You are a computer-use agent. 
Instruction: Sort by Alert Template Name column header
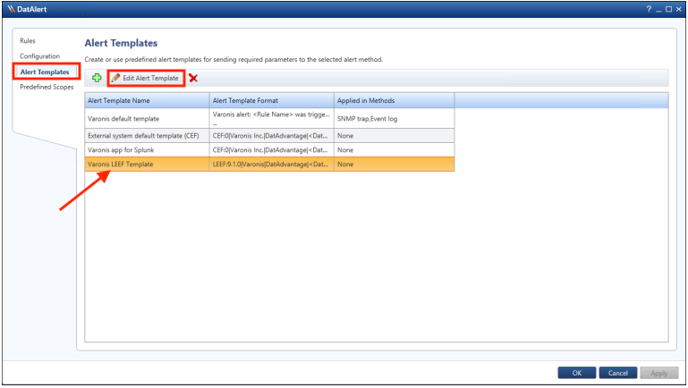[x=147, y=101]
